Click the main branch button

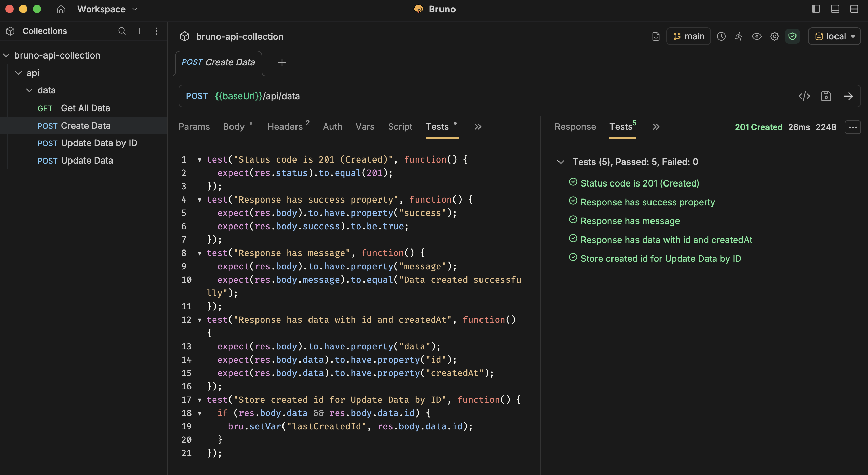coord(688,36)
